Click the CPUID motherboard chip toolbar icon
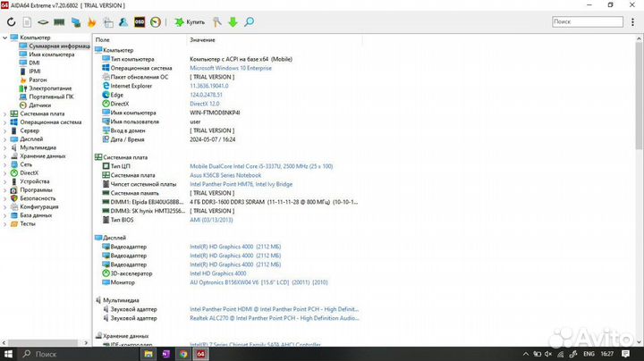The height and width of the screenshot is (361, 644). pos(43,22)
